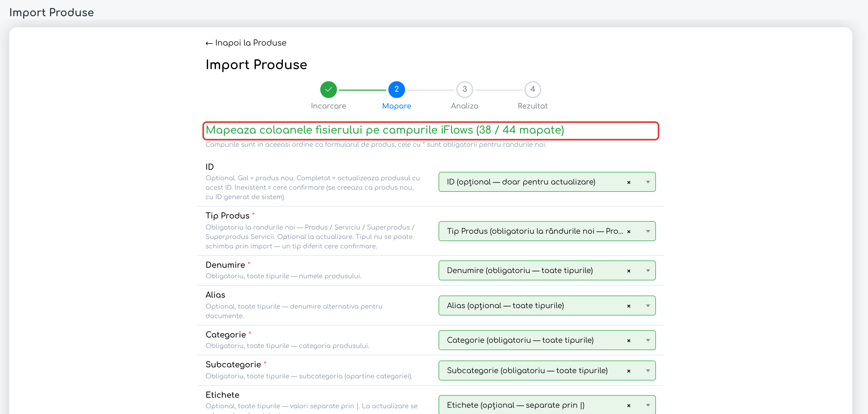Click the Alias field label
The height and width of the screenshot is (414, 868).
coord(215,295)
